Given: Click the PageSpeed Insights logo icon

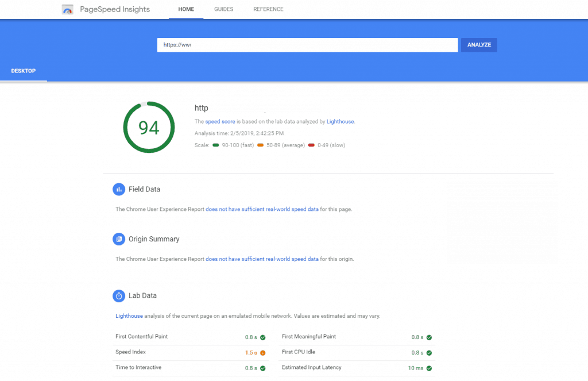Looking at the screenshot, I should 68,9.
